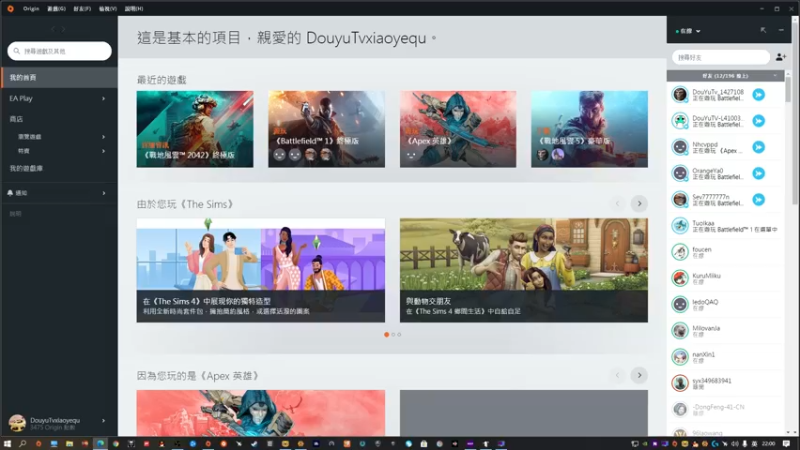The height and width of the screenshot is (450, 800).
Task: Open 說明 link at sidebar bottom
Action: (15, 214)
